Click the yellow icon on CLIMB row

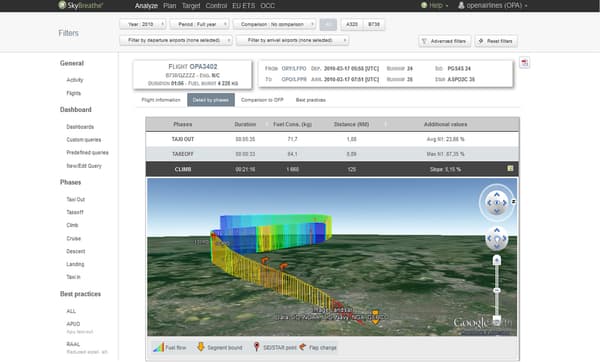point(510,168)
